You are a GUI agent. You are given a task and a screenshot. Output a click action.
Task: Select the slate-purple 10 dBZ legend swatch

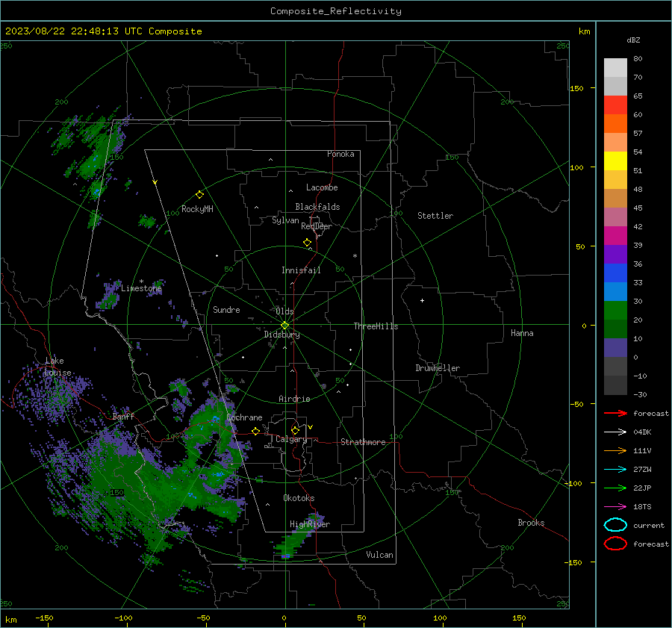615,348
